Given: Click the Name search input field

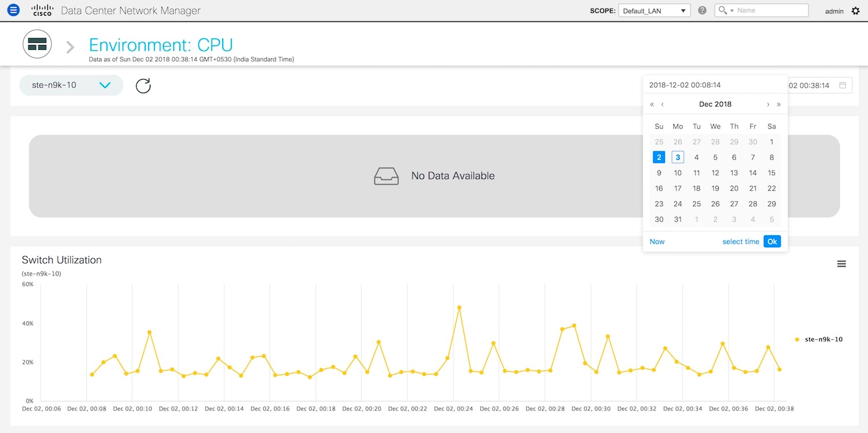Looking at the screenshot, I should [x=771, y=10].
